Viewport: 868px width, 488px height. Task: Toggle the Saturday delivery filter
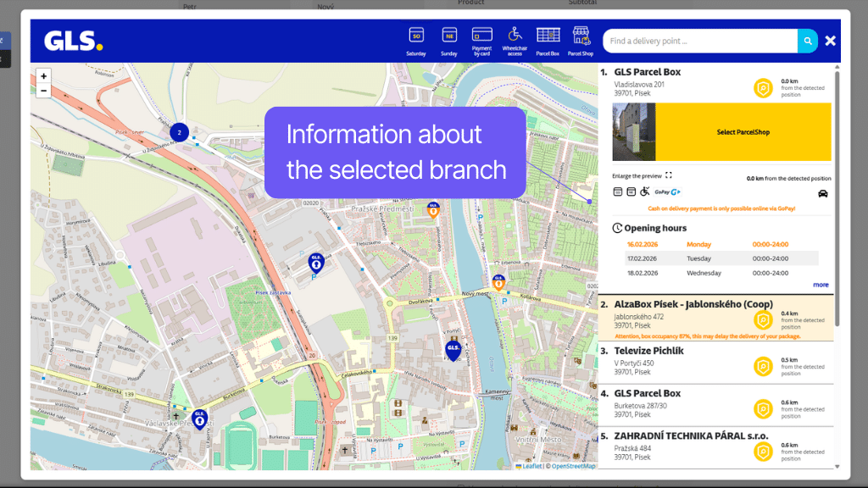[415, 42]
